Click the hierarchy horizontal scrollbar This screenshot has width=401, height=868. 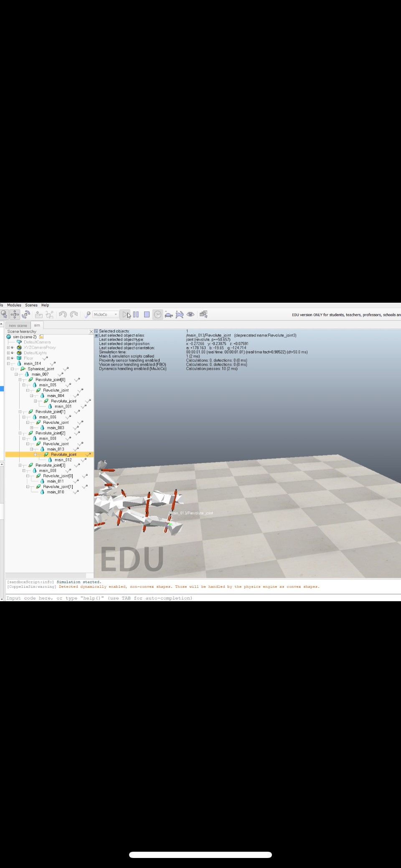click(x=45, y=575)
